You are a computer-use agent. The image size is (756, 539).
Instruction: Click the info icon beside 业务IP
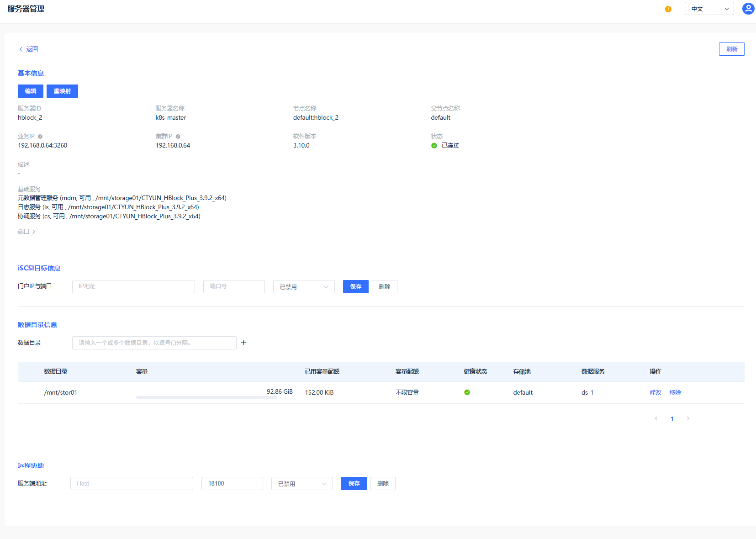pyautogui.click(x=40, y=137)
